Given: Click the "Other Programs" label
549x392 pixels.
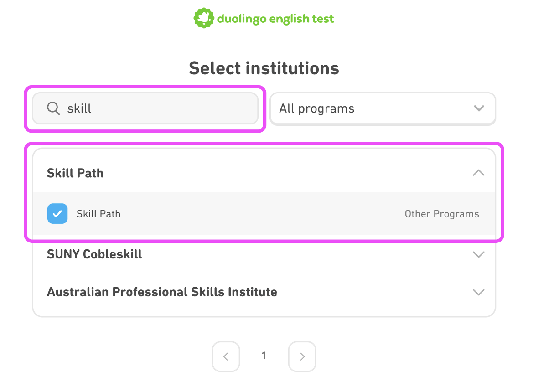Looking at the screenshot, I should point(441,214).
